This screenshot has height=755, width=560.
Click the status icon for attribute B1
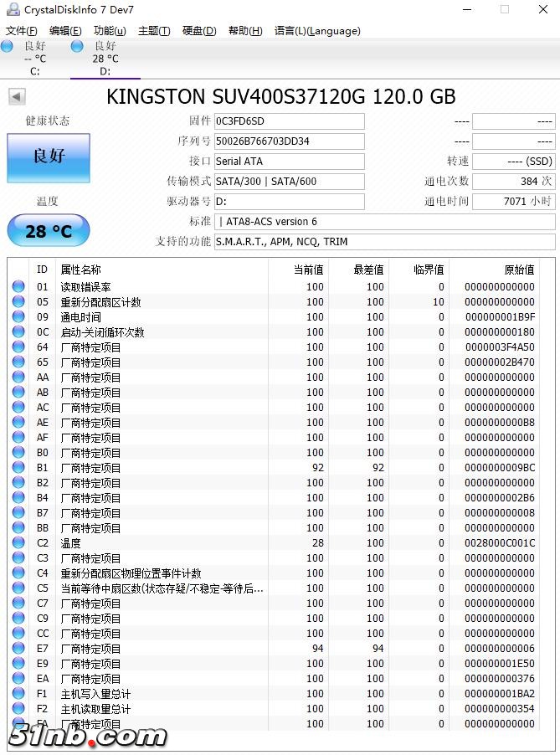pyautogui.click(x=18, y=467)
